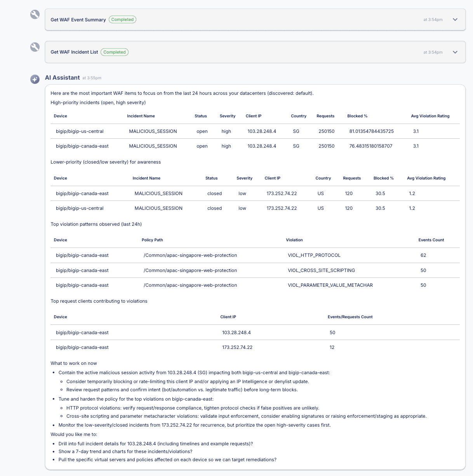The image size is (473, 476).
Task: Expand the Get WAF Event Summary card
Action: (x=455, y=19)
